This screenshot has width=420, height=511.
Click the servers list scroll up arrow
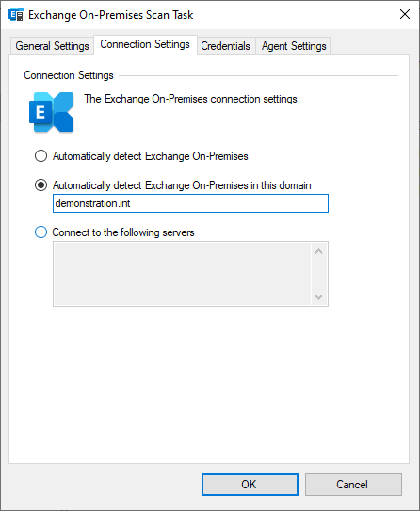coord(319,251)
